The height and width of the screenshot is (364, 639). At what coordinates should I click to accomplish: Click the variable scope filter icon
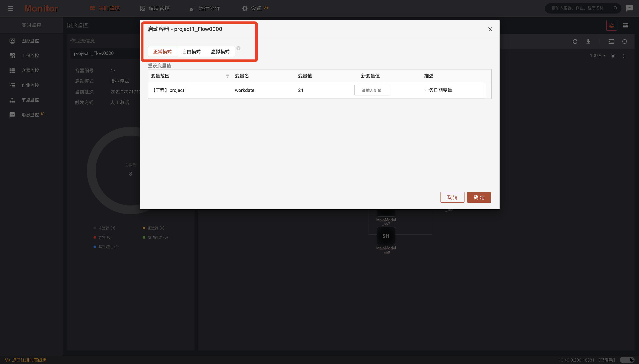coord(227,76)
